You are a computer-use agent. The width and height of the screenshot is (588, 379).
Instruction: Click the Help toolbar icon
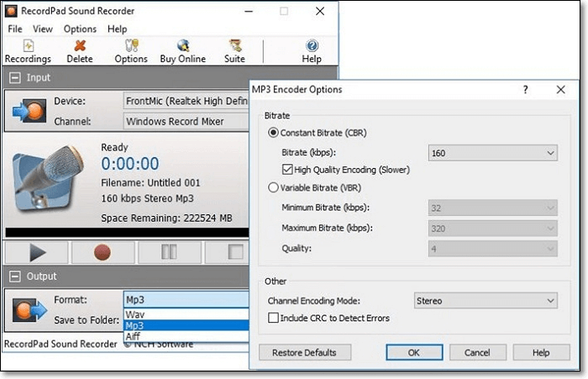312,50
